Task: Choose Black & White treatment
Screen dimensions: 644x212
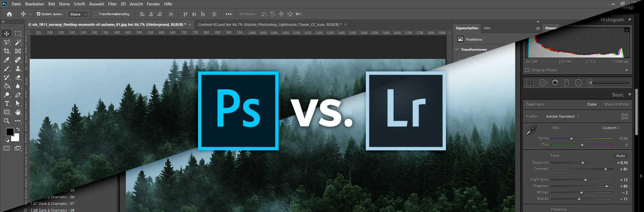Action: point(616,104)
